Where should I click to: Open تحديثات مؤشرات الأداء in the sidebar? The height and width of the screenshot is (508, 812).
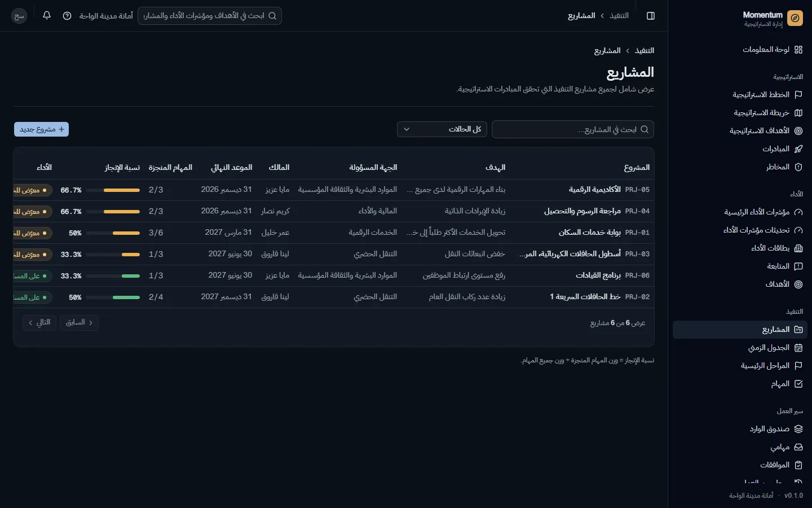pyautogui.click(x=740, y=230)
